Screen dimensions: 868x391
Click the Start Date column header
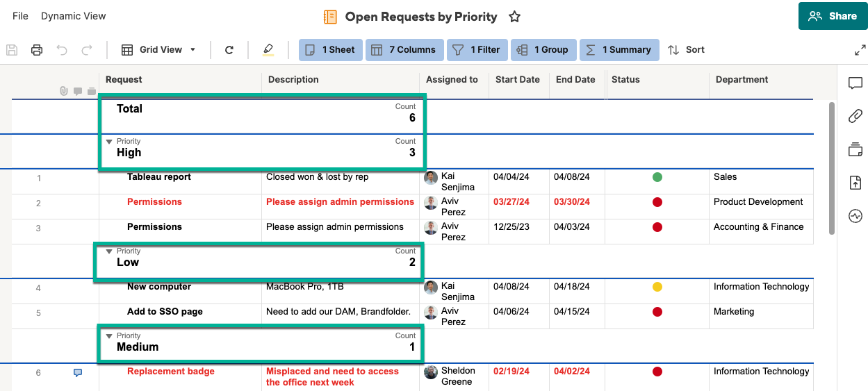(x=519, y=79)
